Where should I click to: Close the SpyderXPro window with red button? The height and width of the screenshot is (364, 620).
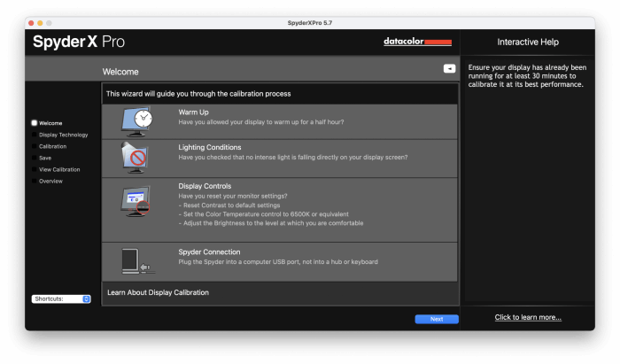31,23
